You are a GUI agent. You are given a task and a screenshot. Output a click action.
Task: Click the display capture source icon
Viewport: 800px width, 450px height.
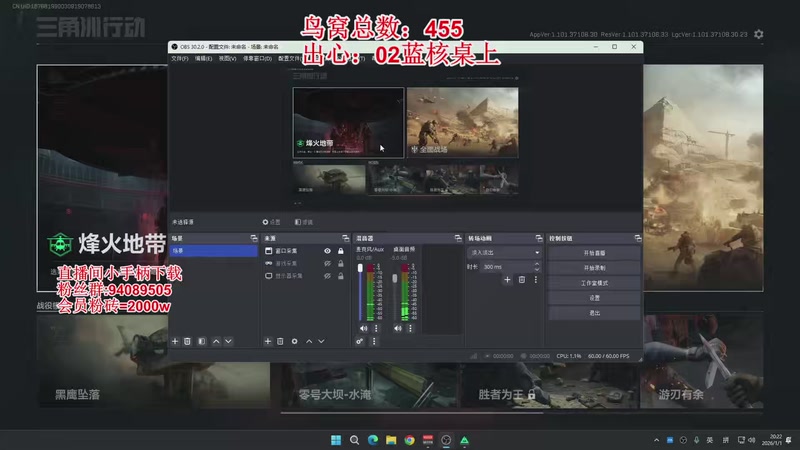point(268,276)
